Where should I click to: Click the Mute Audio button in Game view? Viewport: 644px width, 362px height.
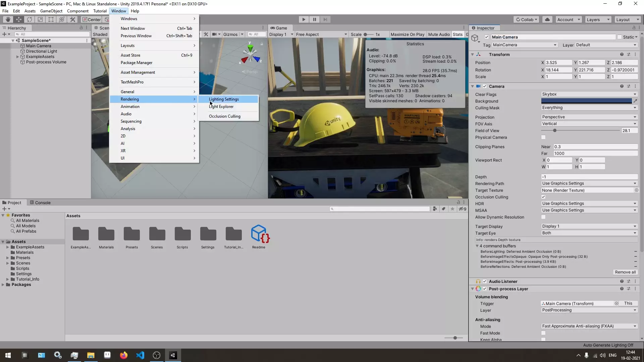[x=439, y=35]
